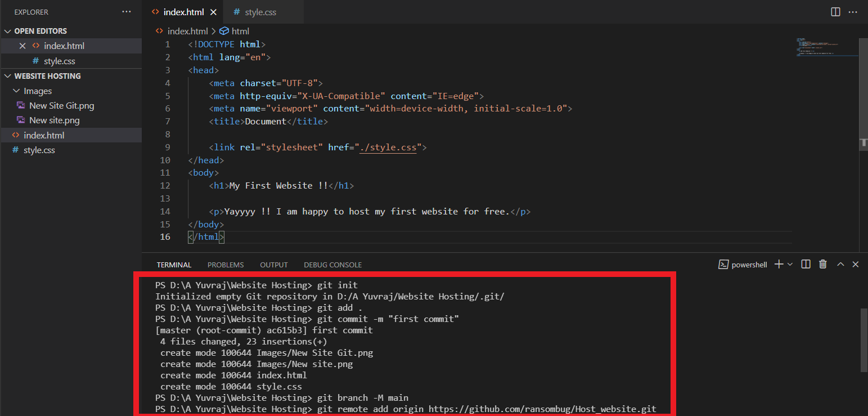Screen dimensions: 868x416
Task: Kill the terminal with the trash icon
Action: click(822, 264)
